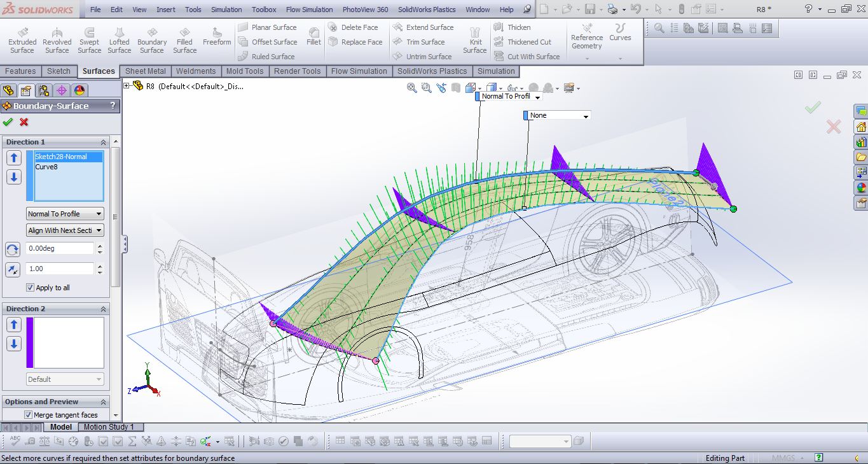Switch to the Flow Simulation tab

(x=359, y=71)
